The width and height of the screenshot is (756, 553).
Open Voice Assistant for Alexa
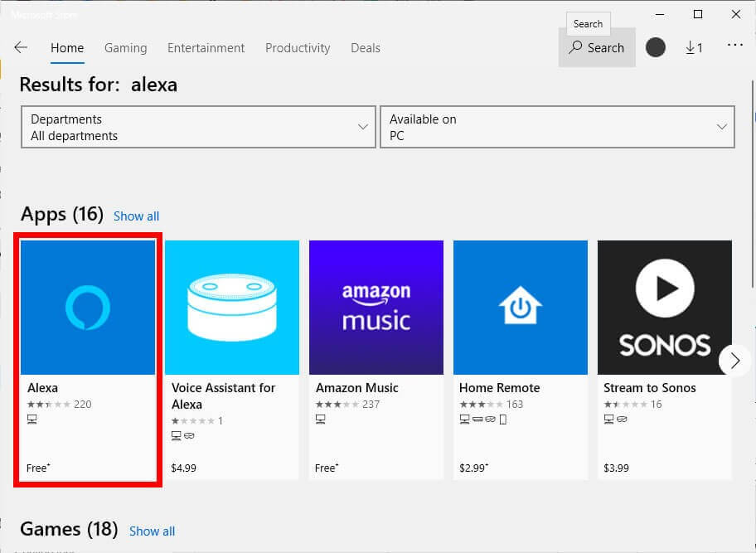click(232, 307)
